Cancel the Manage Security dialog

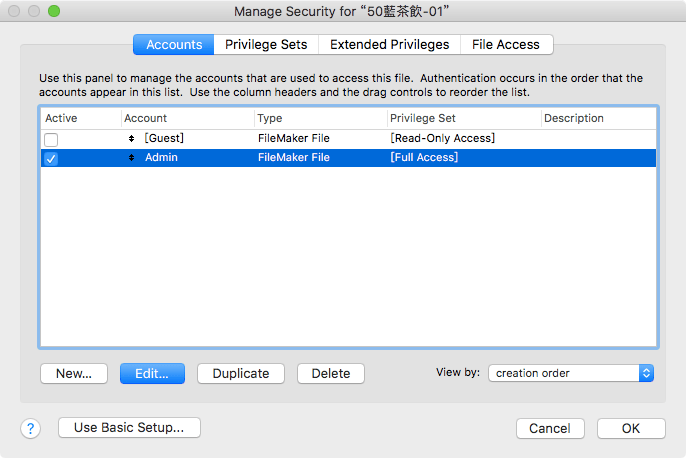[x=550, y=428]
